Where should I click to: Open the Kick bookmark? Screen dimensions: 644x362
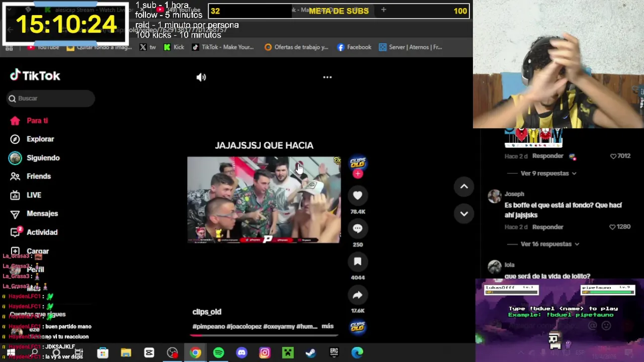click(174, 47)
